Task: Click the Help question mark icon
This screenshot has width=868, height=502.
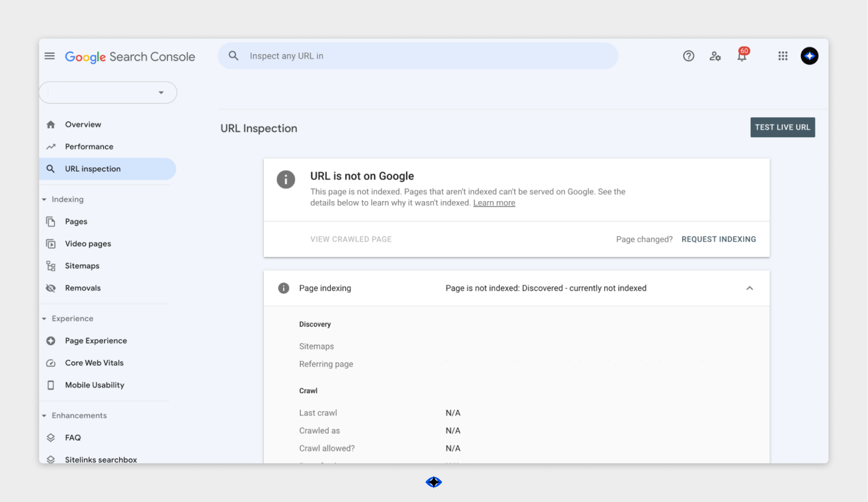Action: (x=688, y=56)
